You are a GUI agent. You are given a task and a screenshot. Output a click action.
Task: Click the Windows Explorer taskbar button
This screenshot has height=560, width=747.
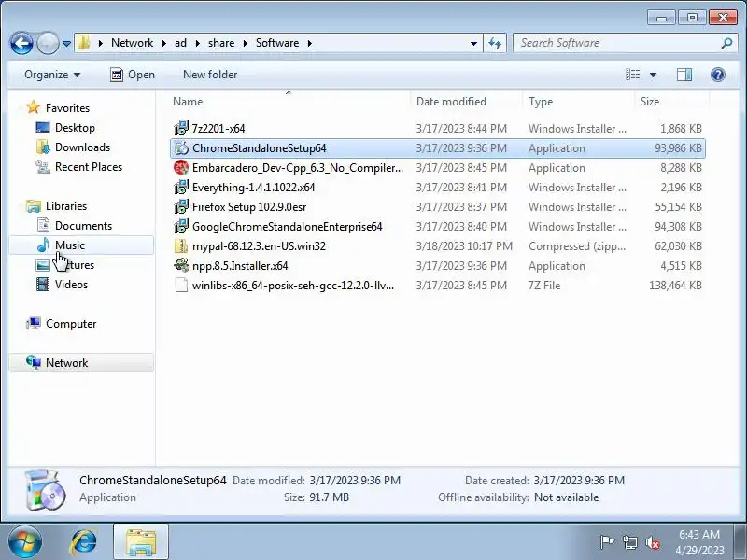coord(141,542)
